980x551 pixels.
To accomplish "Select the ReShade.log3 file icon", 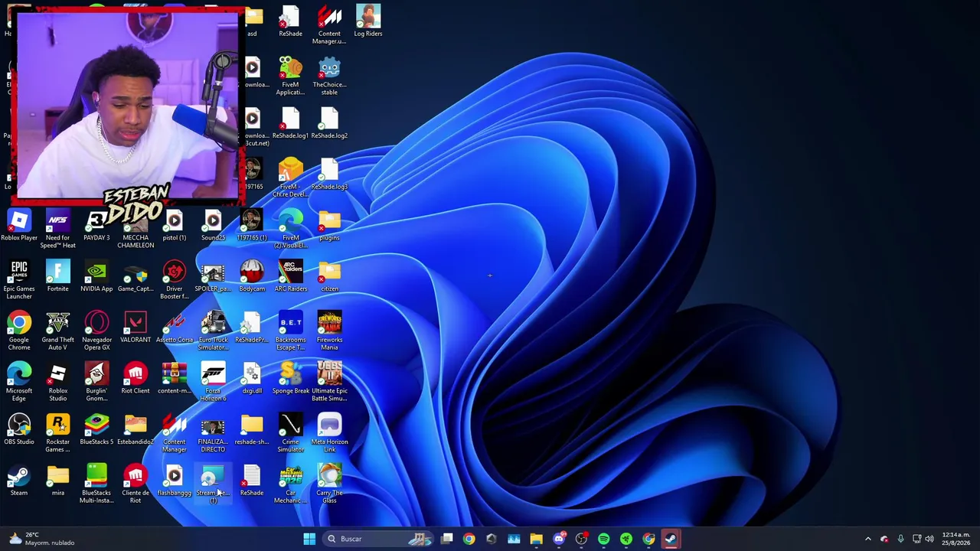I will click(329, 175).
